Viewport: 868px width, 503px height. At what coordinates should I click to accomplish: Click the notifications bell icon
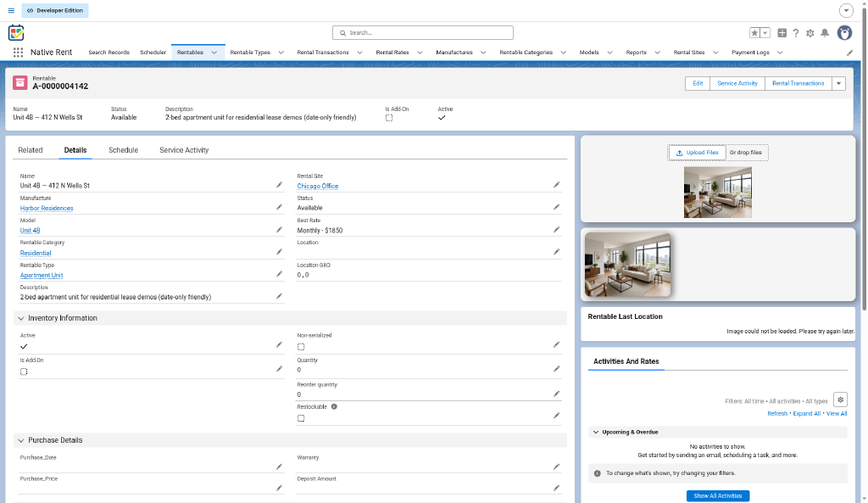tap(824, 33)
